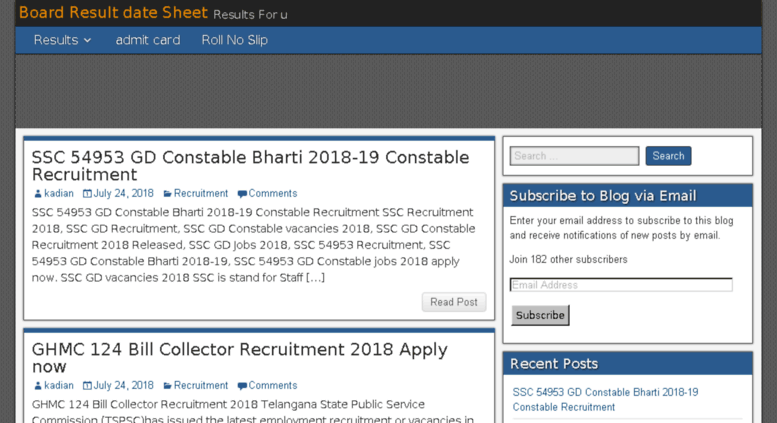Open Comments link on GHMC 124 post
This screenshot has width=777, height=423.
coord(273,385)
